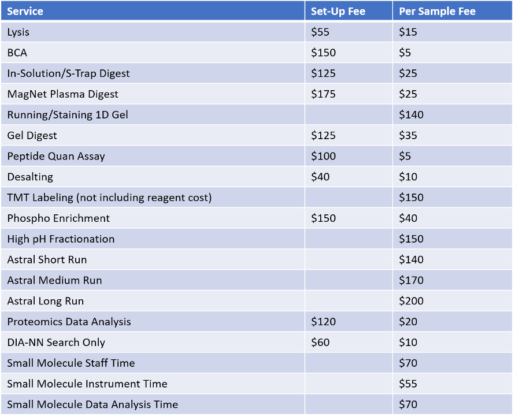Select the Peptide Quan Assay label
Viewport: 515px width, 420px height.
pos(56,156)
